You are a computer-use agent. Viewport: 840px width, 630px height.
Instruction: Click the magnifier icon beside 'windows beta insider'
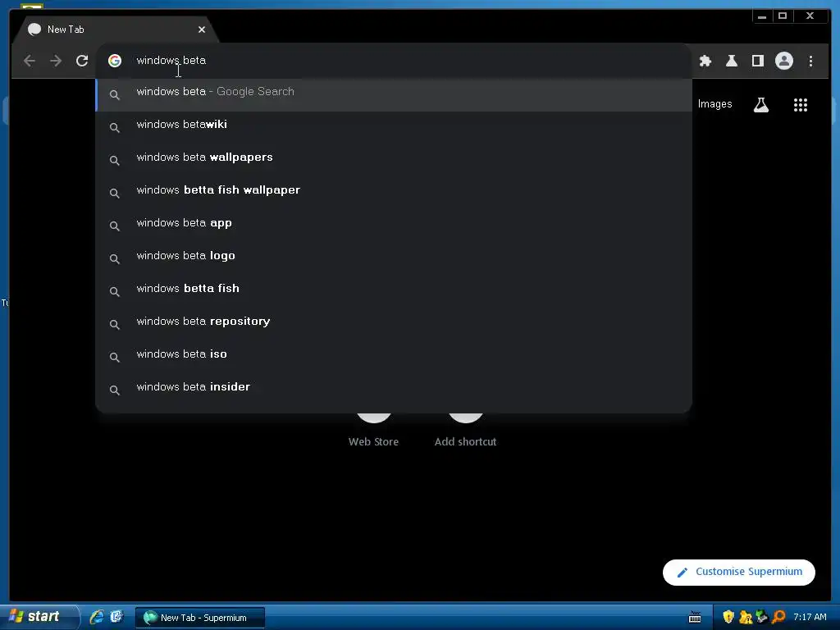(x=114, y=390)
